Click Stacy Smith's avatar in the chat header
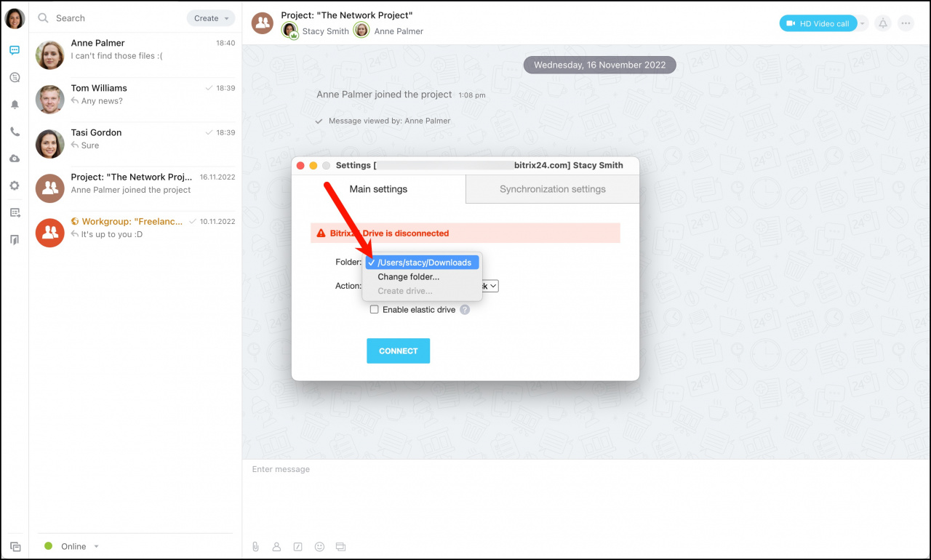Image resolution: width=931 pixels, height=560 pixels. [x=290, y=31]
